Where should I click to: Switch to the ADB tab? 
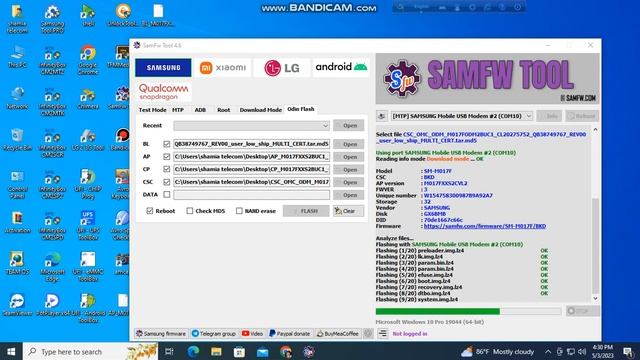tap(200, 110)
